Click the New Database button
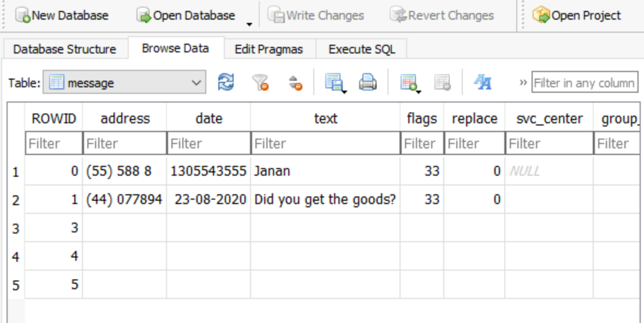 (x=62, y=16)
